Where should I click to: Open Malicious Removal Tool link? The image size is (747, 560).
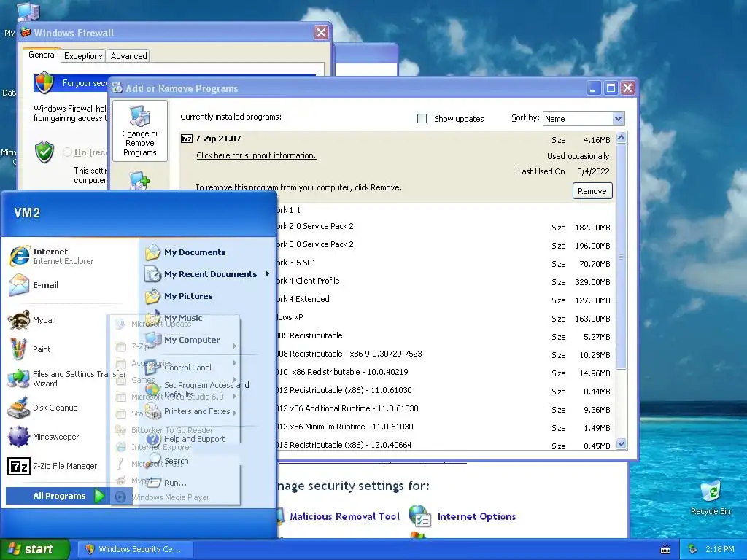click(x=344, y=516)
